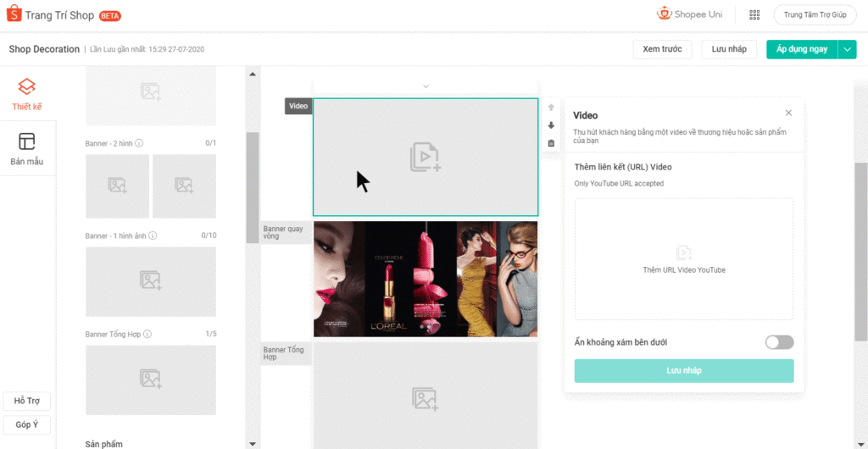Click the Shopee logo icon

(14, 14)
